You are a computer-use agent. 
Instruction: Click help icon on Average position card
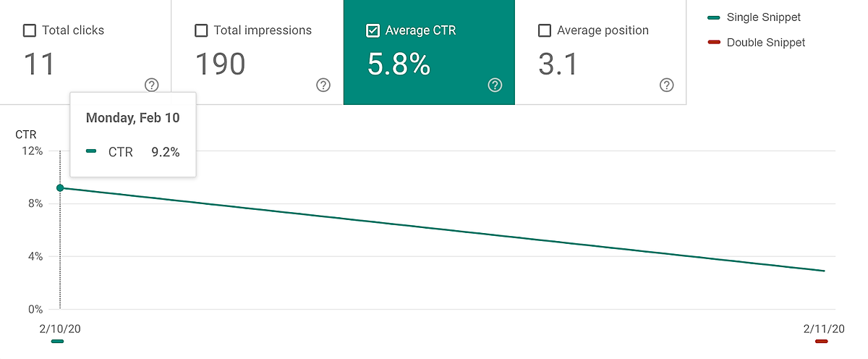coord(667,85)
